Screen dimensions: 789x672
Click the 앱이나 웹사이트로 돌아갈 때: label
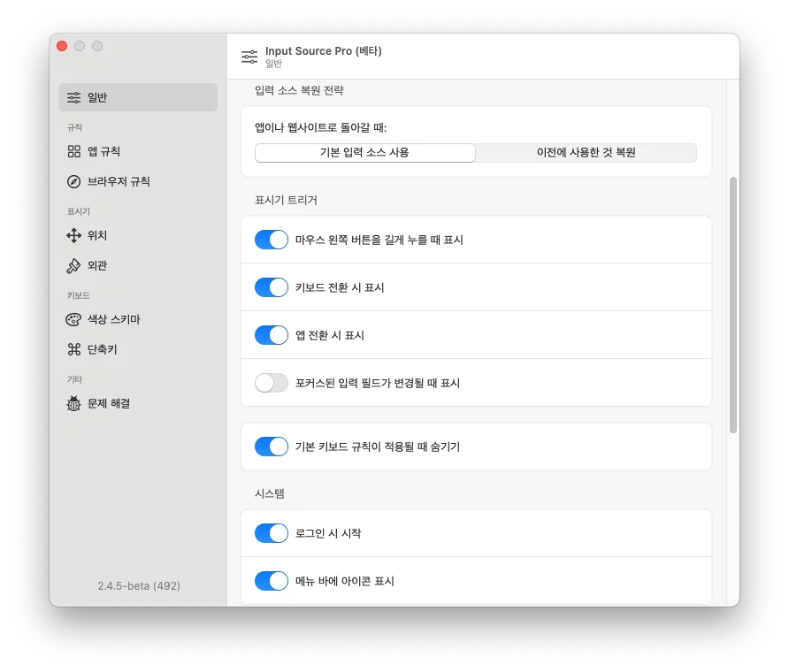coord(320,127)
